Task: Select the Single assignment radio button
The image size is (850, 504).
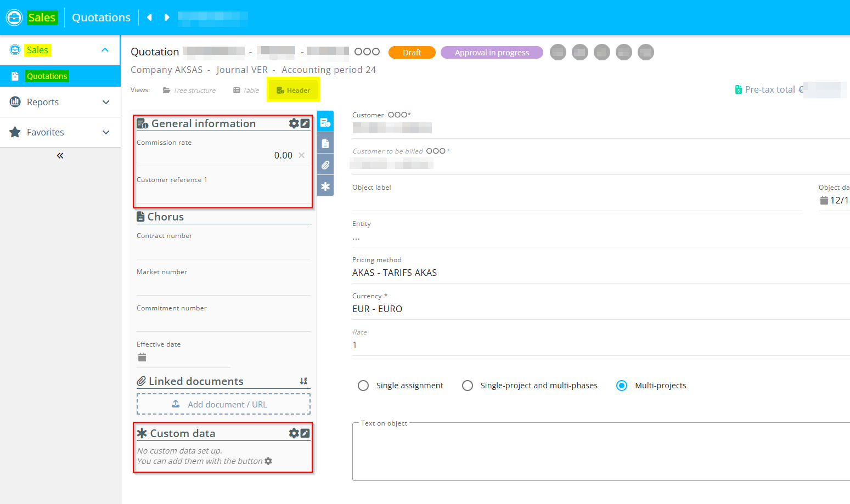Action: click(363, 386)
